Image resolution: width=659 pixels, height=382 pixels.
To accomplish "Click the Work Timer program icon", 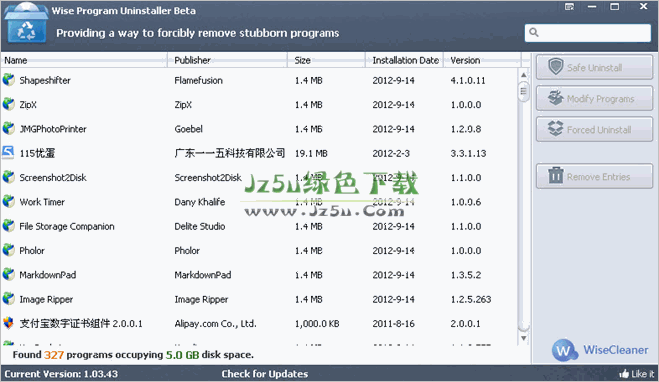I will [x=8, y=201].
